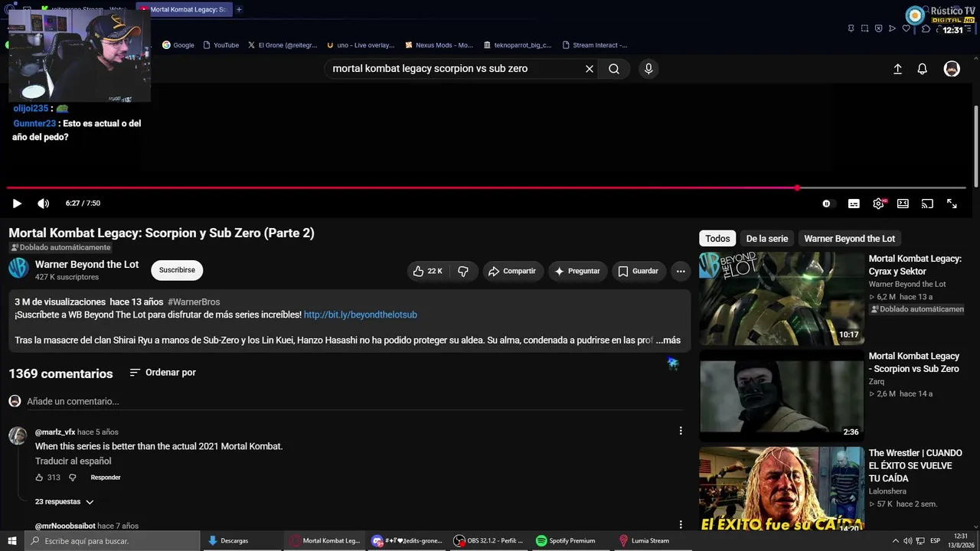The width and height of the screenshot is (980, 551).
Task: Open the YouTube bookmark
Action: [221, 45]
